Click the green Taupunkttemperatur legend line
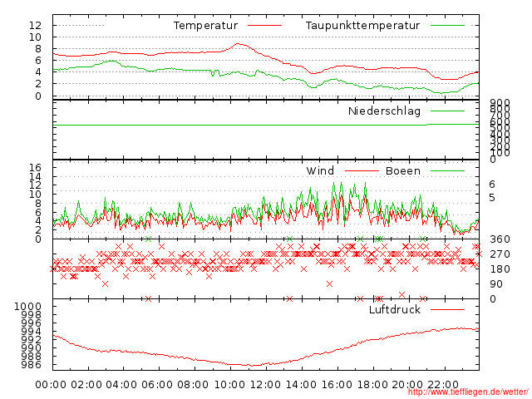Viewport: 532px width, 399px height. (x=447, y=26)
